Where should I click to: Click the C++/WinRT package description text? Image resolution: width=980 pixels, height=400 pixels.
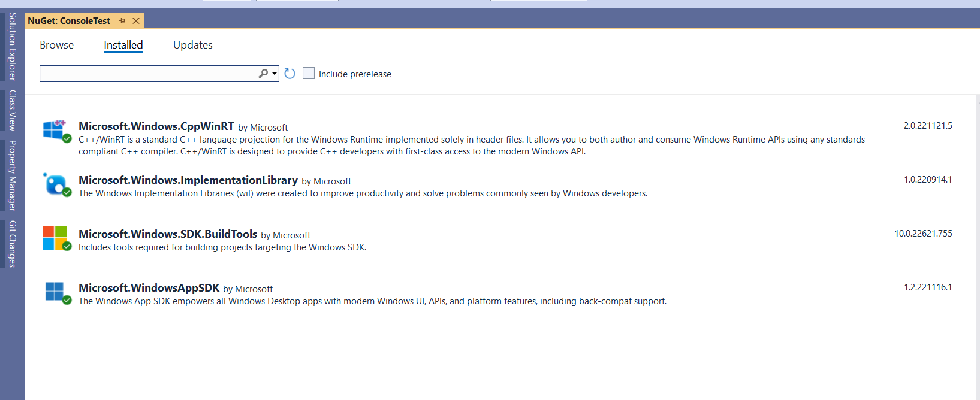pos(474,146)
